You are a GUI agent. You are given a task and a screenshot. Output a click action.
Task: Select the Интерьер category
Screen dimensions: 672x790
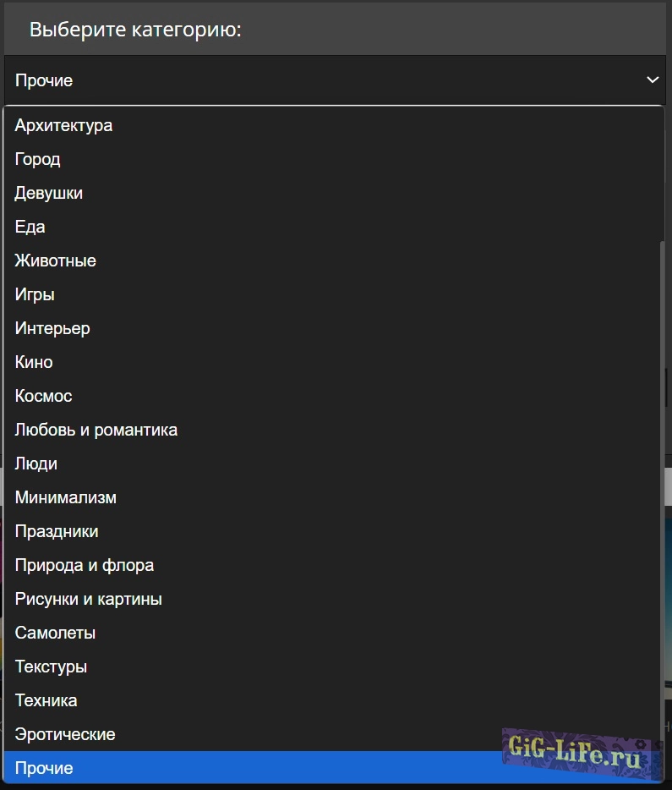pyautogui.click(x=52, y=328)
